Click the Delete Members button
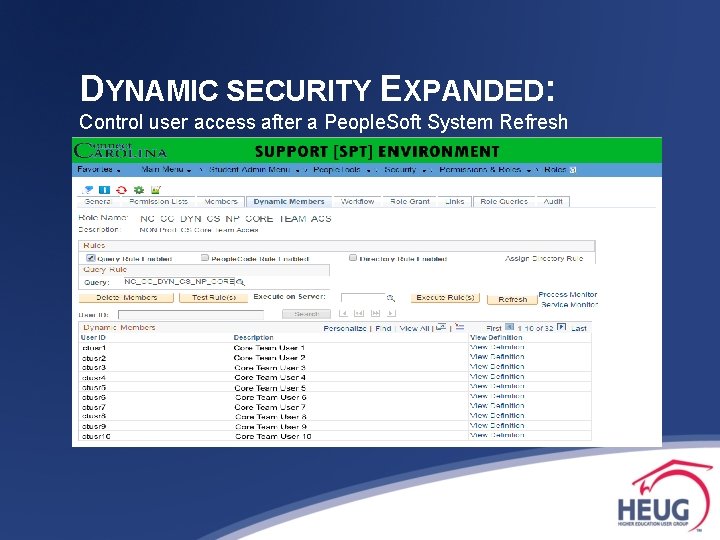The height and width of the screenshot is (540, 720). point(126,298)
